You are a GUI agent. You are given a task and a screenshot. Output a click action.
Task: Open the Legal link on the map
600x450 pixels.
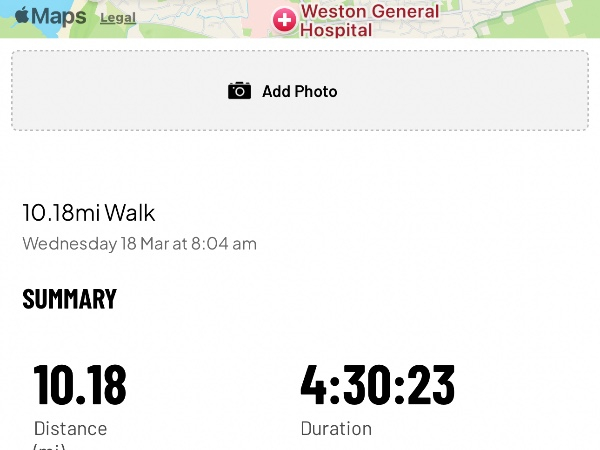coord(118,18)
